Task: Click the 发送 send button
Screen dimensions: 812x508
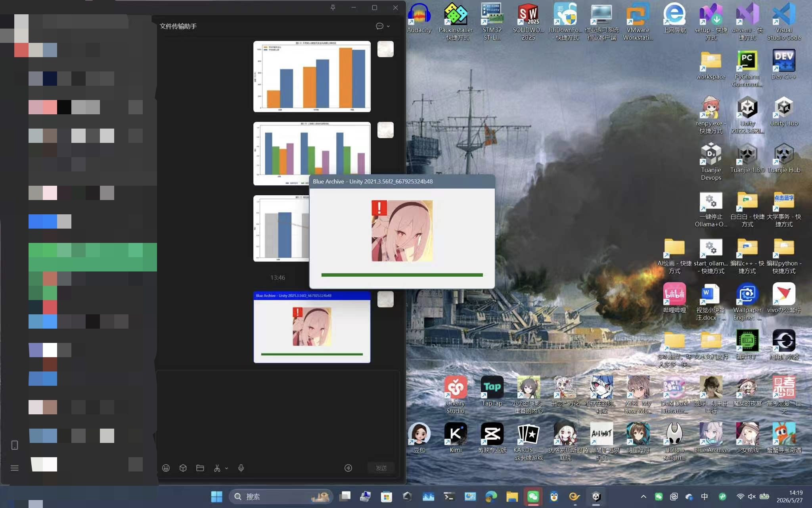Action: (381, 468)
